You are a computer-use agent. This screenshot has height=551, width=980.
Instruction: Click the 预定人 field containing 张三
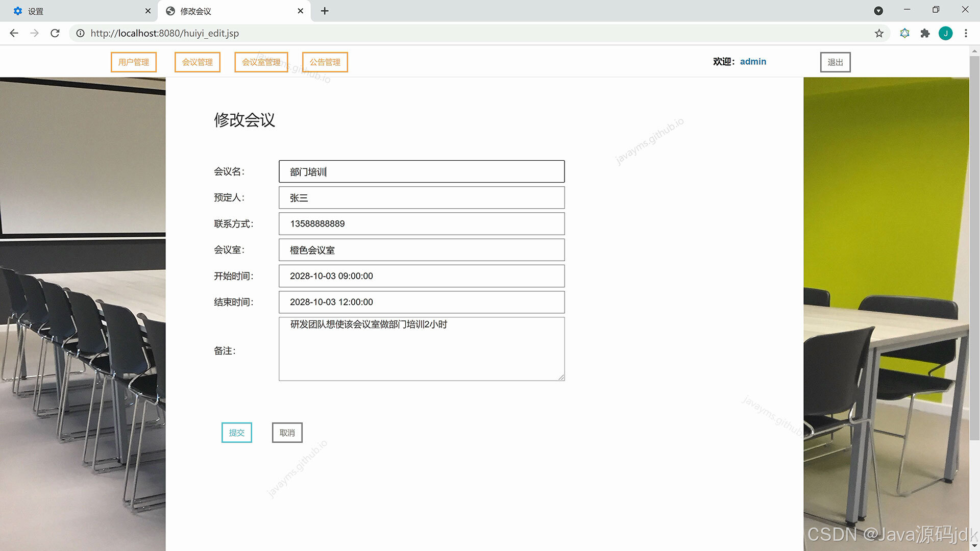tap(422, 197)
